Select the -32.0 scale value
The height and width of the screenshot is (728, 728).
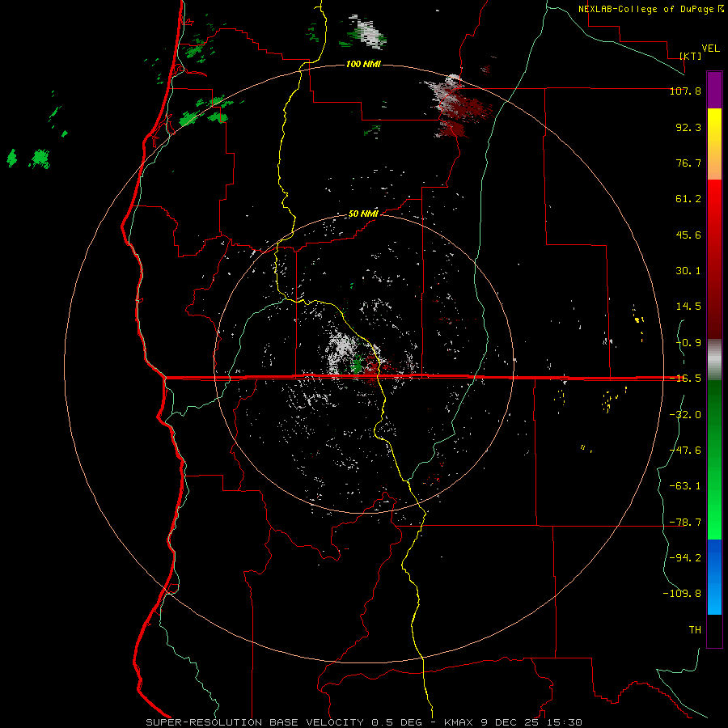(x=685, y=415)
